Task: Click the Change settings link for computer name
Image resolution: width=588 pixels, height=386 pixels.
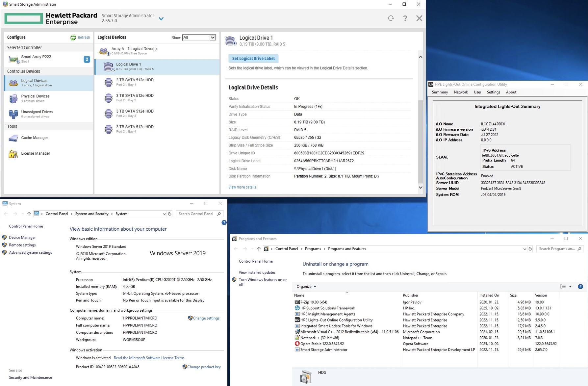Action: tap(206, 318)
